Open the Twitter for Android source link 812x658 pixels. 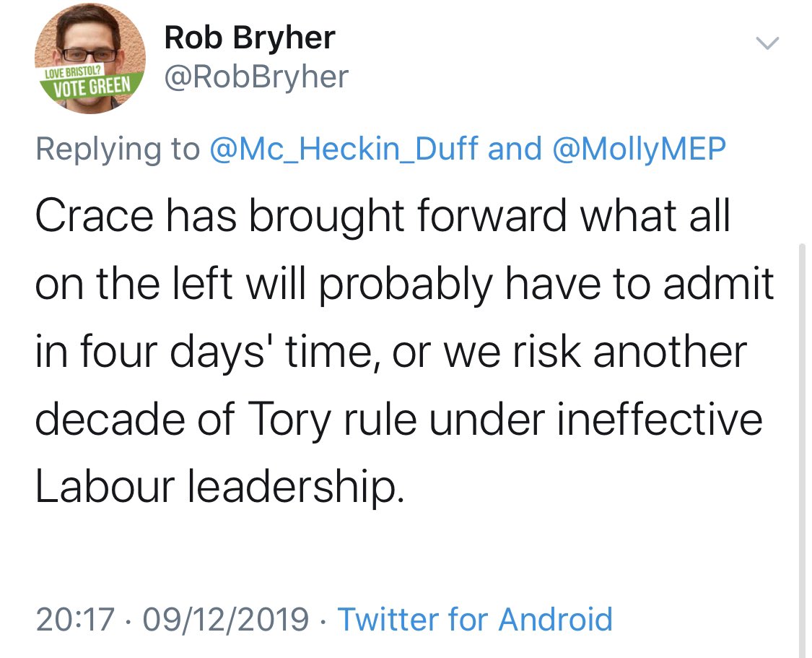pyautogui.click(x=475, y=620)
